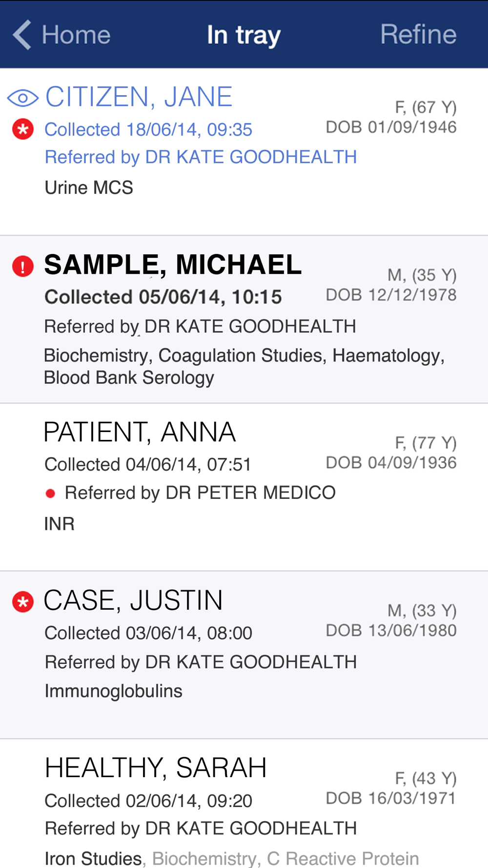Tap the INR test under Anna Patient
488x868 pixels.
[x=60, y=524]
